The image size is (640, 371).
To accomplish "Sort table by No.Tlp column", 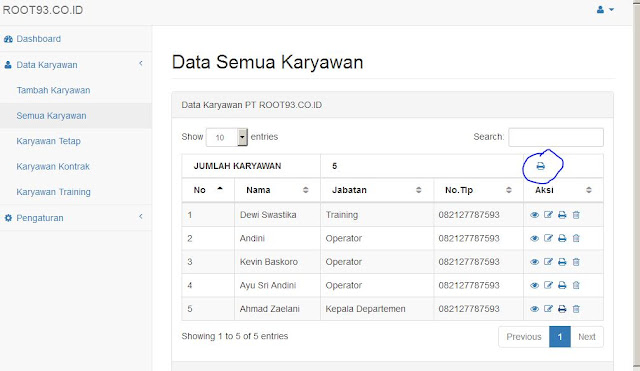I will click(x=478, y=190).
